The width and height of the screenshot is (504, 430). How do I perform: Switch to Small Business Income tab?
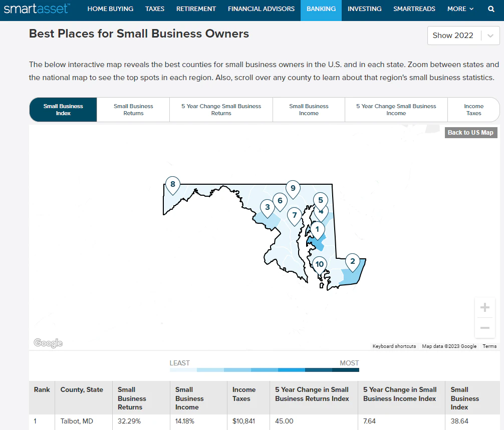[x=309, y=110]
